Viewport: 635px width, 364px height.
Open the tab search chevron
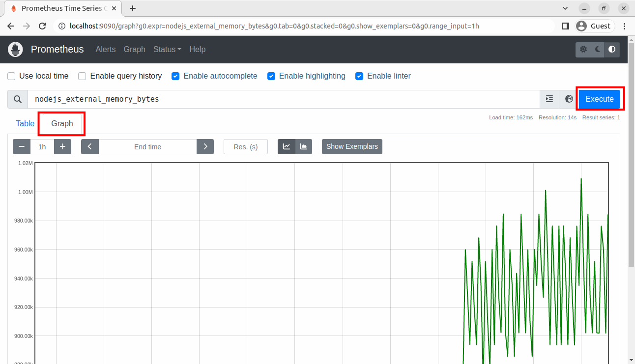pos(565,8)
